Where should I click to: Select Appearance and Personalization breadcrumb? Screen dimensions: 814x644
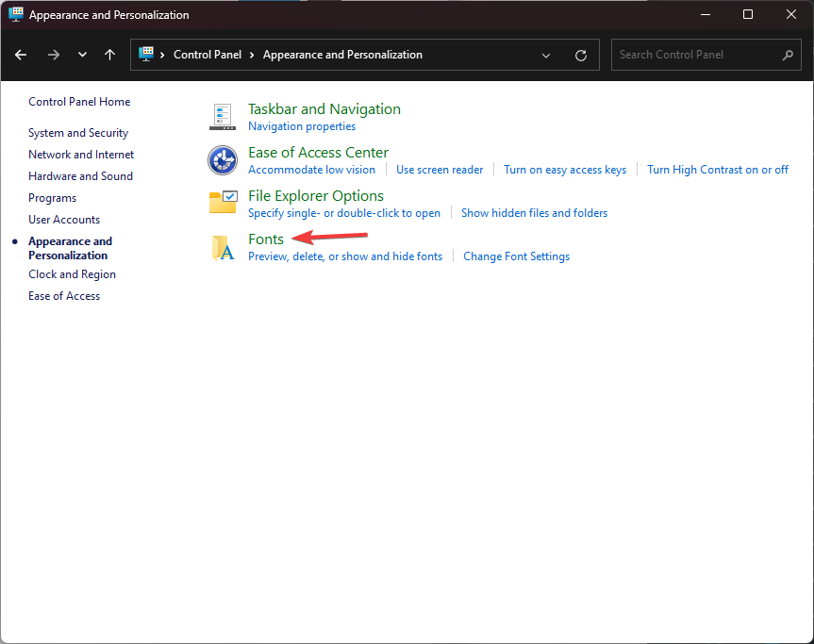[x=342, y=55]
